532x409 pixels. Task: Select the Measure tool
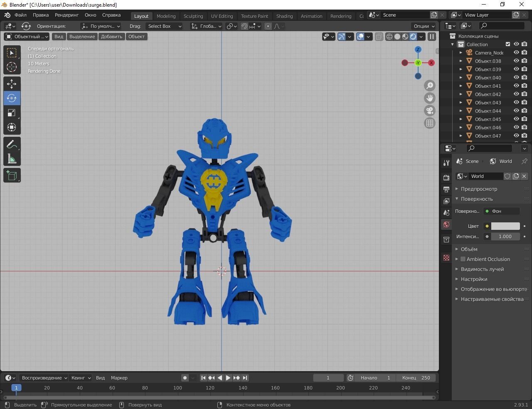(12, 159)
